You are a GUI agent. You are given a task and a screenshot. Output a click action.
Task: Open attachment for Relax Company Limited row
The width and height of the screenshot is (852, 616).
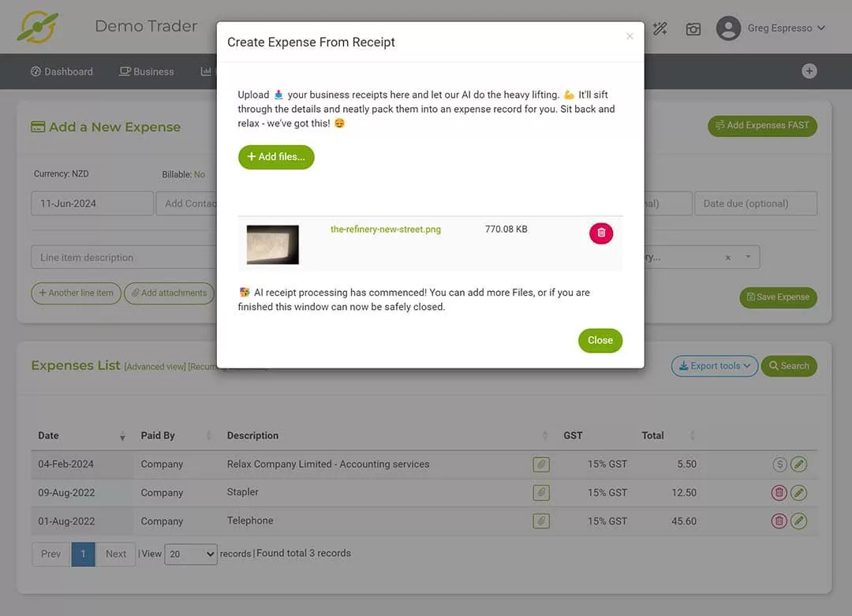(x=541, y=465)
